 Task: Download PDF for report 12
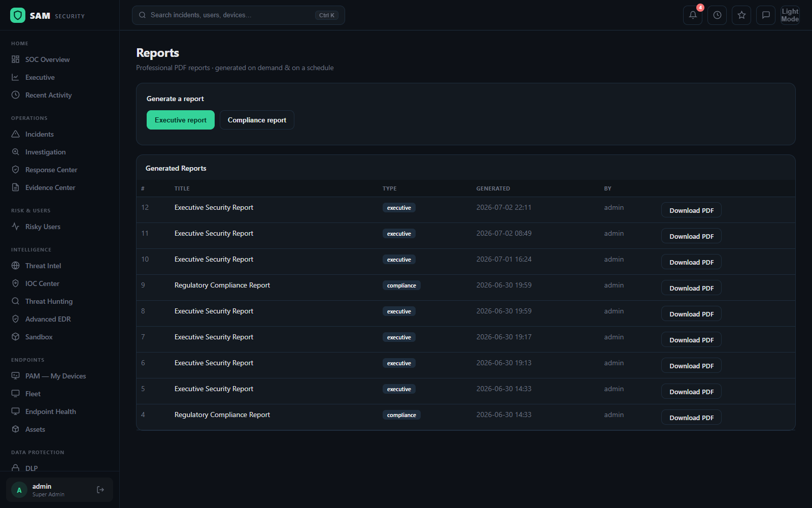(x=691, y=210)
